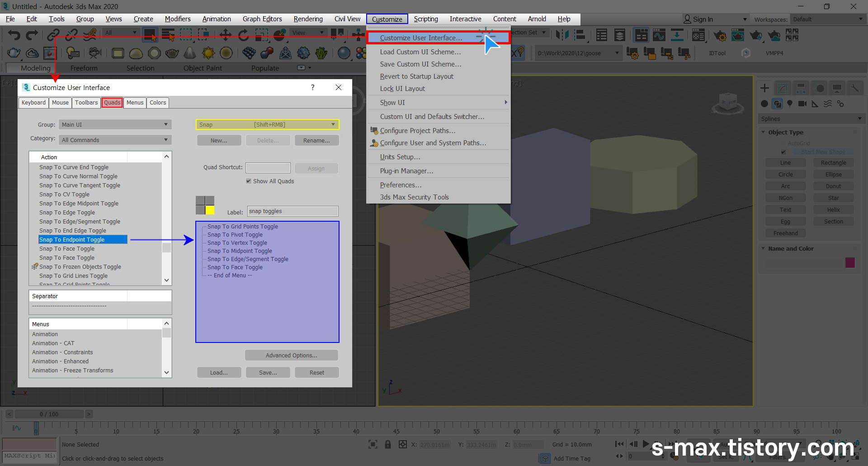Click the sun light icon in toolbar
This screenshot has height=466, width=868.
coord(208,53)
